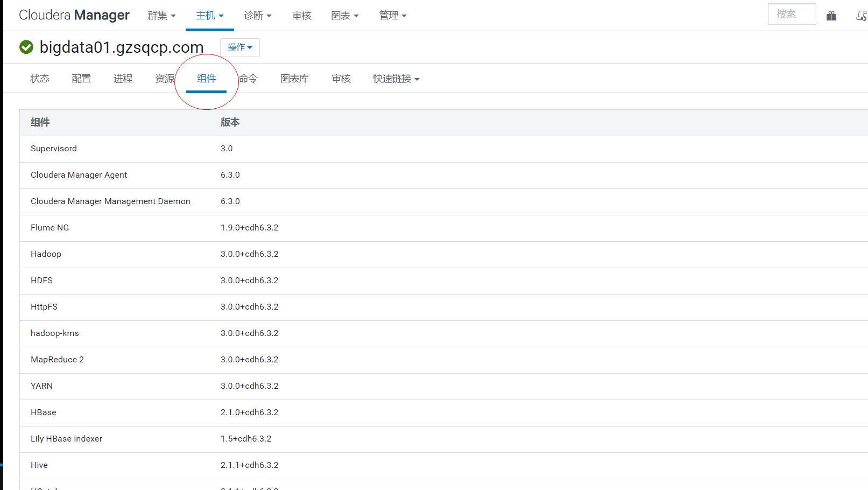
Task: Expand the 快速链接 dropdown
Action: 396,79
